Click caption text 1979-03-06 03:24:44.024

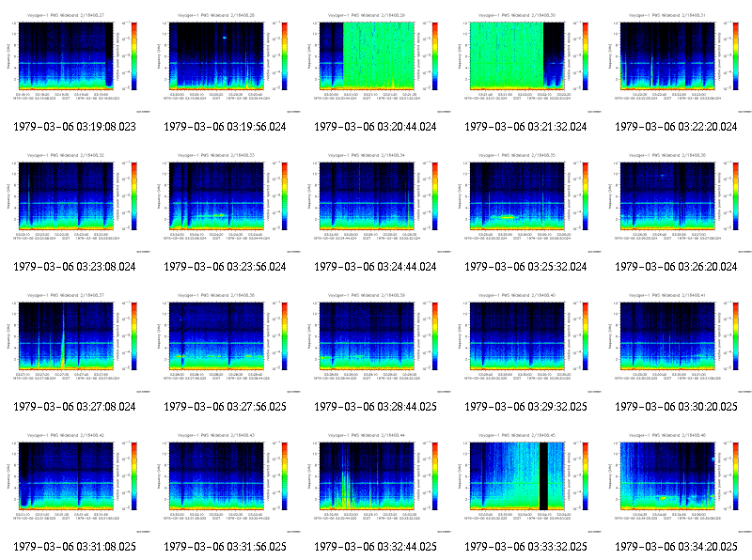point(375,267)
